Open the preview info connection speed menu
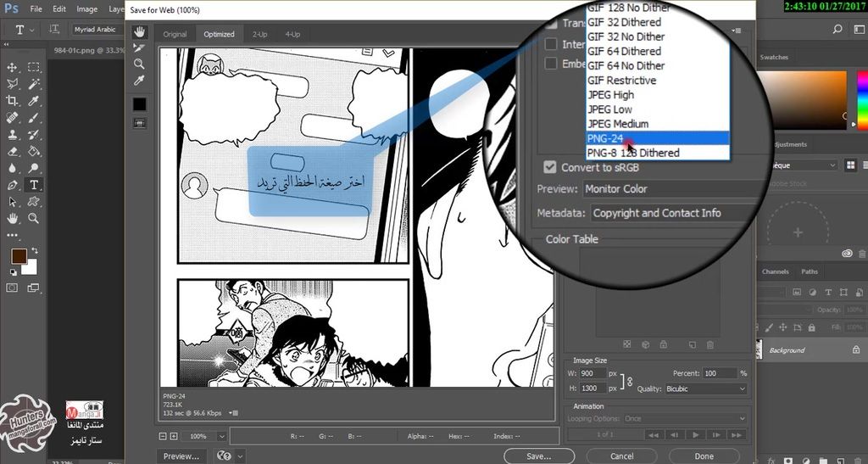Viewport: 868px width, 464px height. [x=235, y=413]
